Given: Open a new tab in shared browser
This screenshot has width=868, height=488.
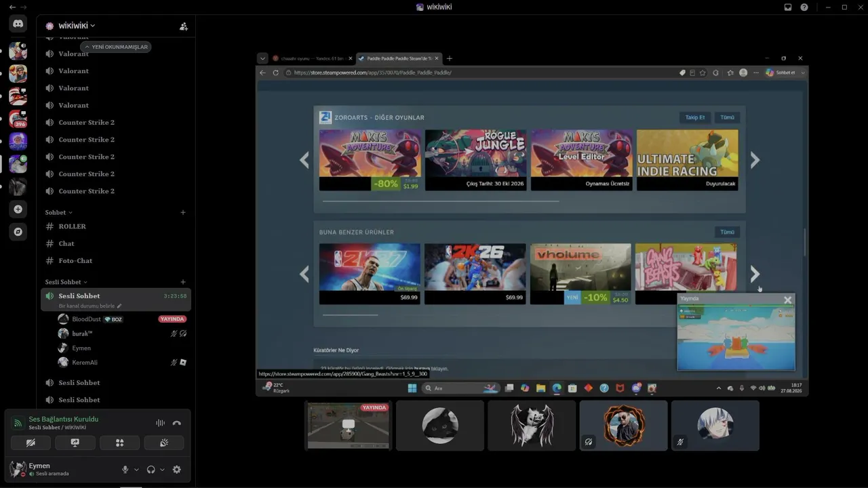Looking at the screenshot, I should click(449, 58).
